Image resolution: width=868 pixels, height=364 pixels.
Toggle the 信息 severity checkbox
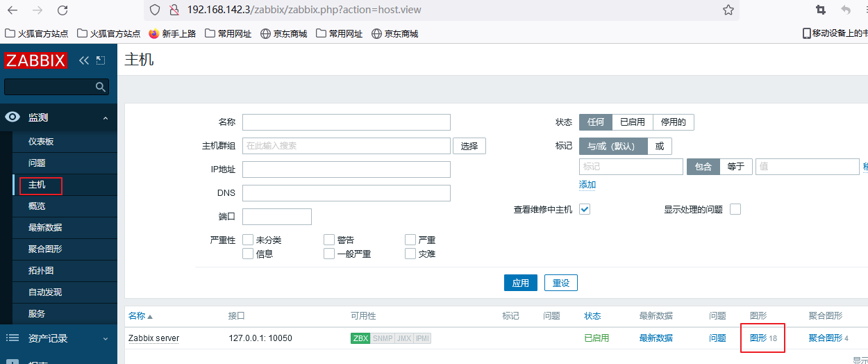point(248,254)
